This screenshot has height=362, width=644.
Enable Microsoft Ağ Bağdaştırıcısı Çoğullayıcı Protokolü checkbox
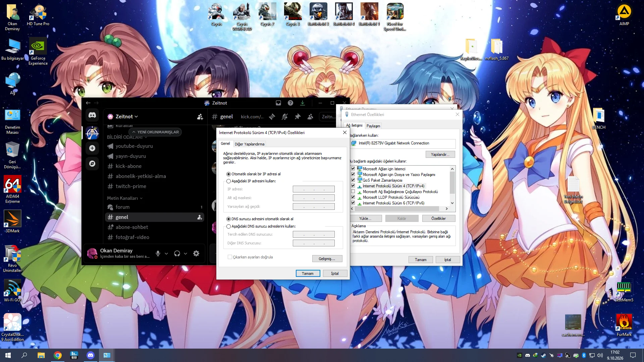point(353,191)
